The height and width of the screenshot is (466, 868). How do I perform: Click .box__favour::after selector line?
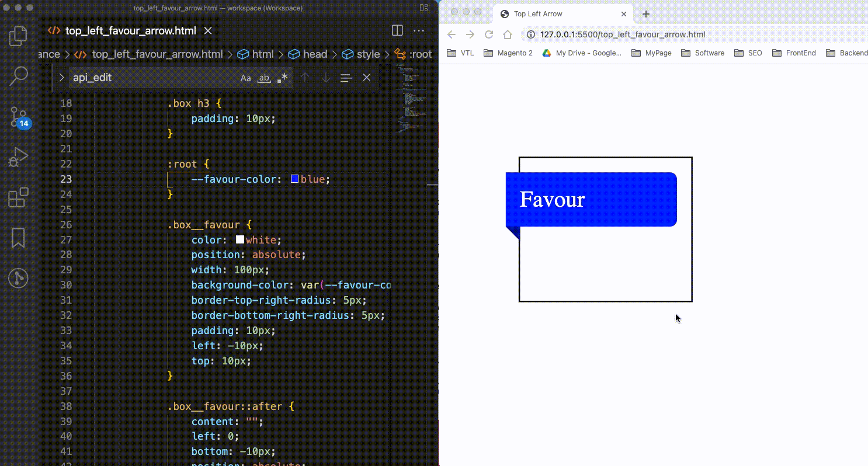pyautogui.click(x=231, y=406)
